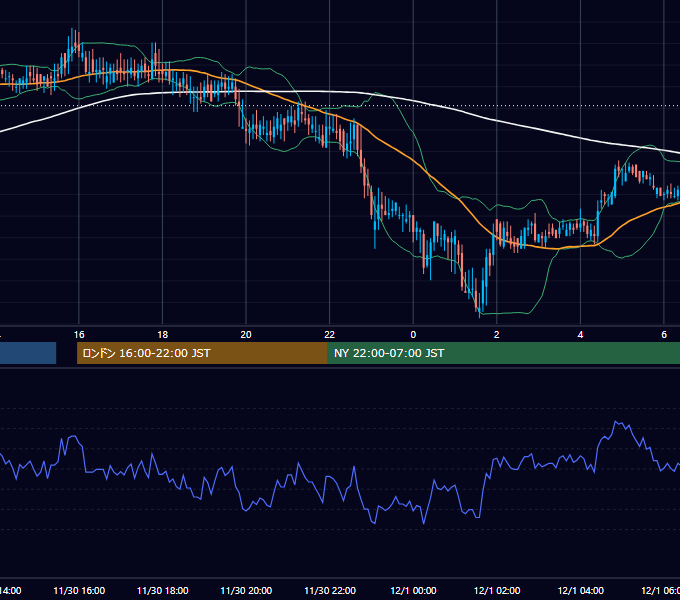Click the 11/30 18:00 date label
The height and width of the screenshot is (600, 680).
163,590
